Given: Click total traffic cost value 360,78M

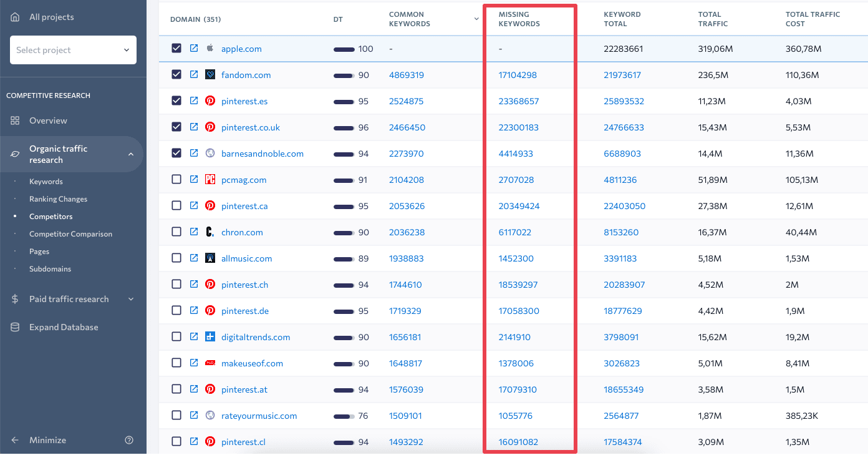Looking at the screenshot, I should (x=803, y=49).
